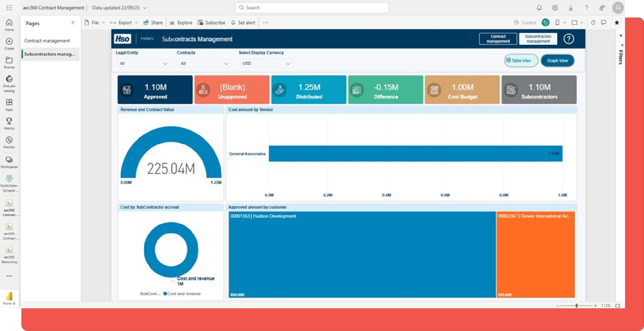Viewport: 644px width, 331px height.
Task: Click the Share button
Action: point(153,23)
